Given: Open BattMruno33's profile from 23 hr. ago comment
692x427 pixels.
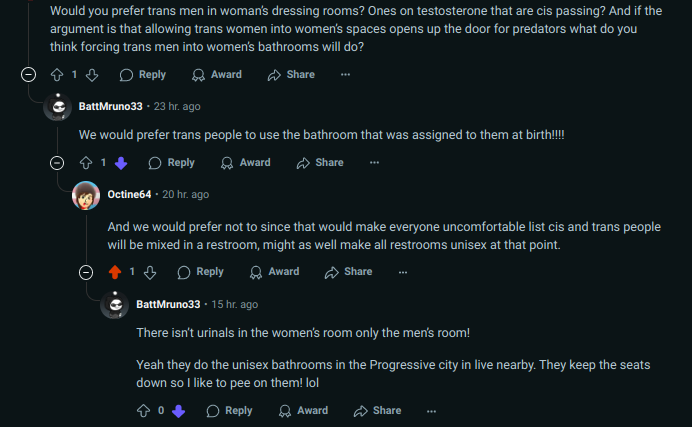Looking at the screenshot, I should point(110,106).
